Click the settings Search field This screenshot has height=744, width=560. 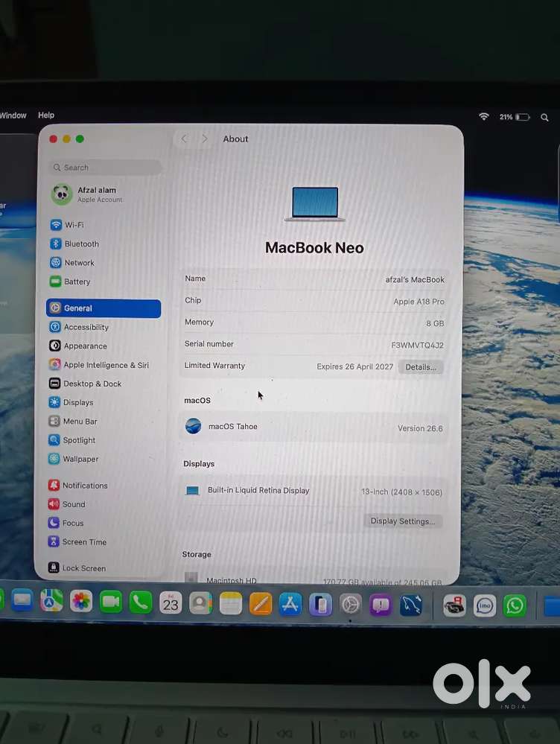click(x=105, y=168)
